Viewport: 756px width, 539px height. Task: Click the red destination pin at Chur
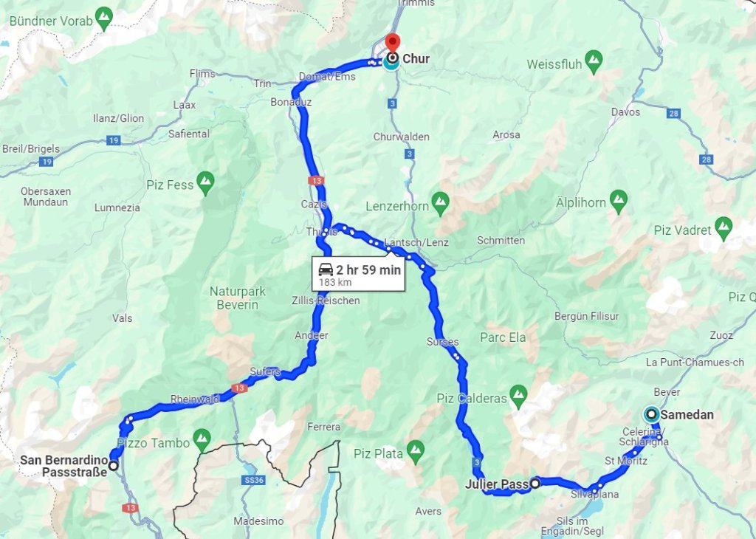point(393,43)
